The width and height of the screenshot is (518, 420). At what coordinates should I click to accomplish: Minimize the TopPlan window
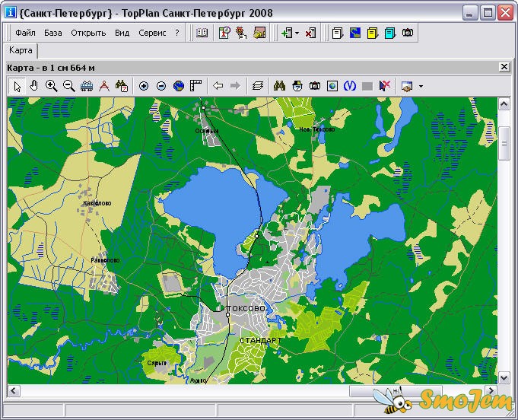[470, 13]
